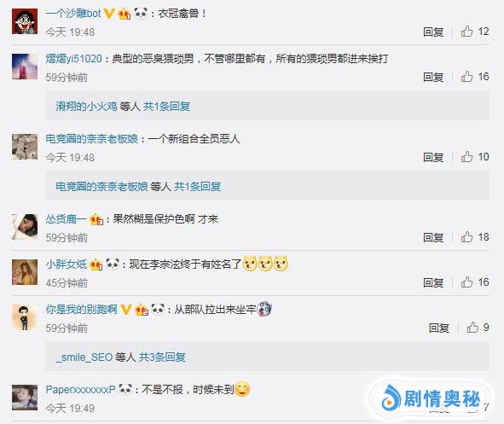
Task: Expand 共3条回复 from _smile_SEO
Action: [x=162, y=357]
